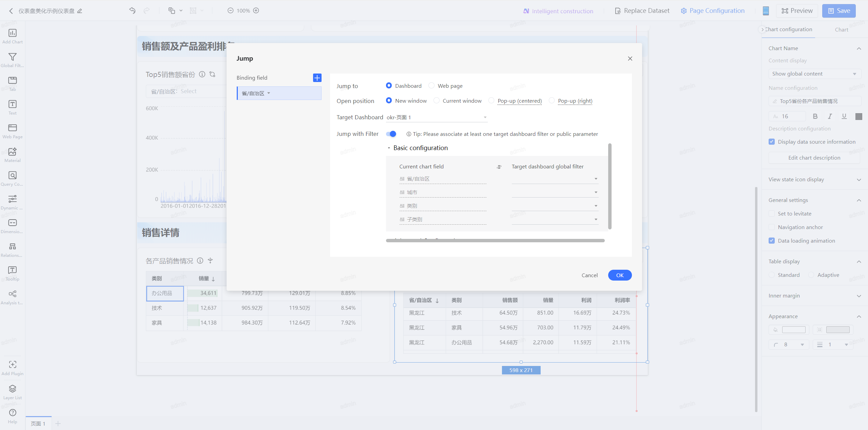
Task: Add a binding field with plus icon
Action: 317,78
